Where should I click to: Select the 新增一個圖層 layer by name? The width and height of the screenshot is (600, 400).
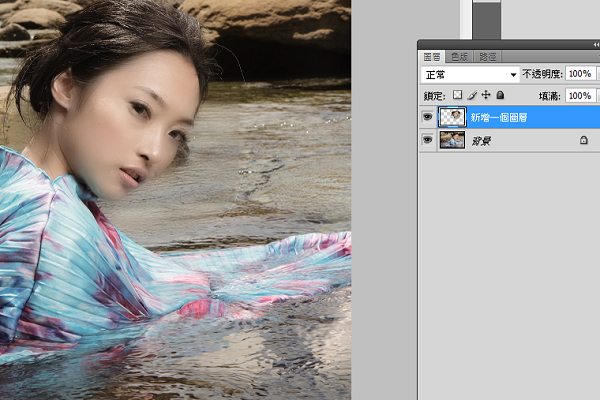point(499,118)
